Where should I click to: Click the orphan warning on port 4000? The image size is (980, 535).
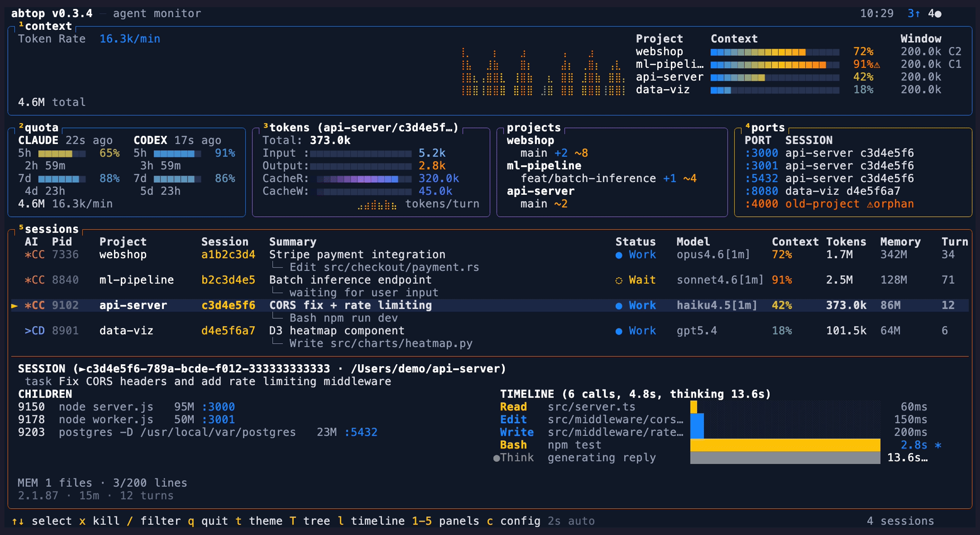click(x=890, y=204)
